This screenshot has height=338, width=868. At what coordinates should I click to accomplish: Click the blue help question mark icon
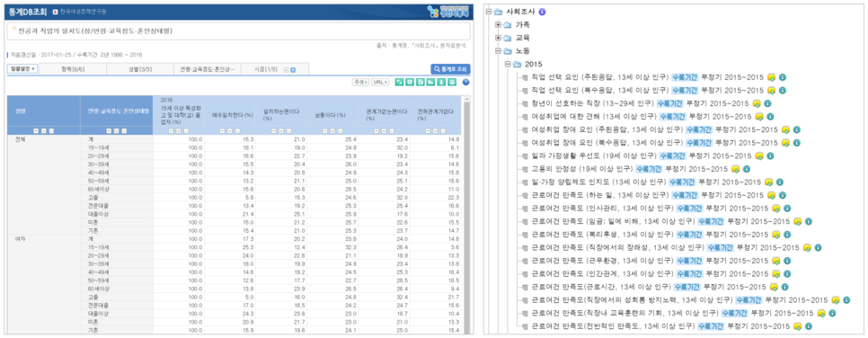465,82
